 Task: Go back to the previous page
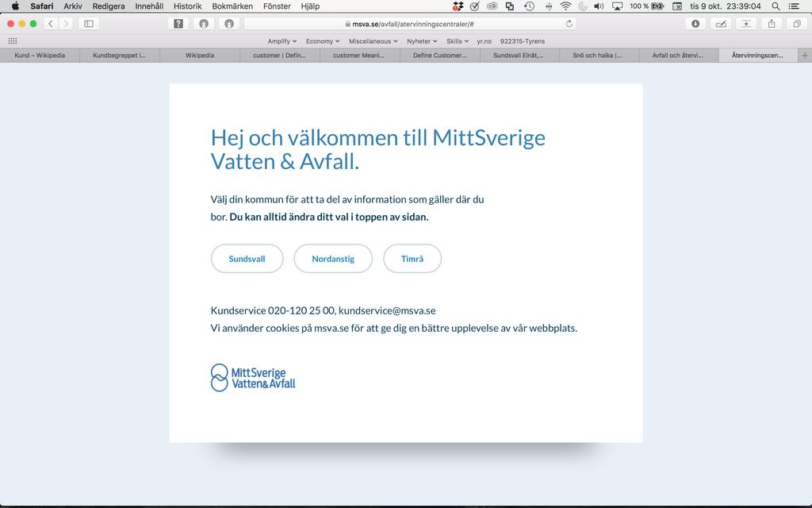51,24
